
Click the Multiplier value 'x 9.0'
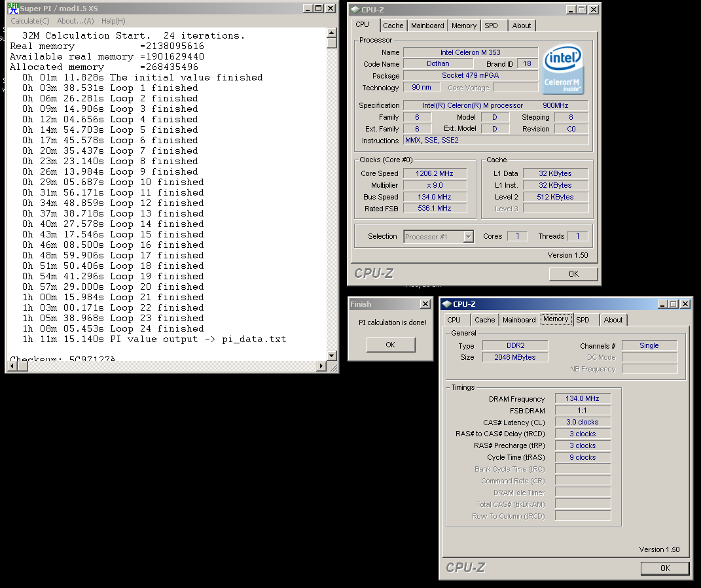point(435,185)
